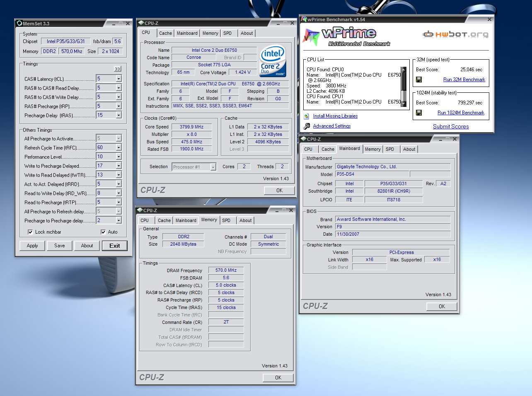Click the wPrime Benchmark title bar icon
The image size is (532, 396).
(304, 19)
